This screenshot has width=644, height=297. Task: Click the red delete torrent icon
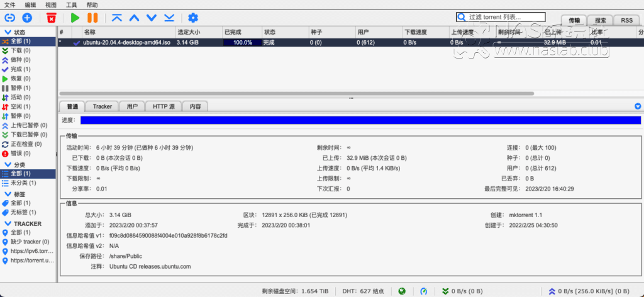pos(52,18)
